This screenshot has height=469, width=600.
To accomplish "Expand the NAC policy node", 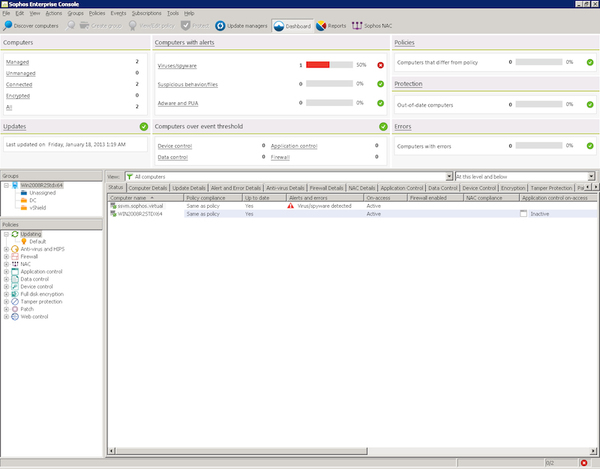I will point(7,264).
